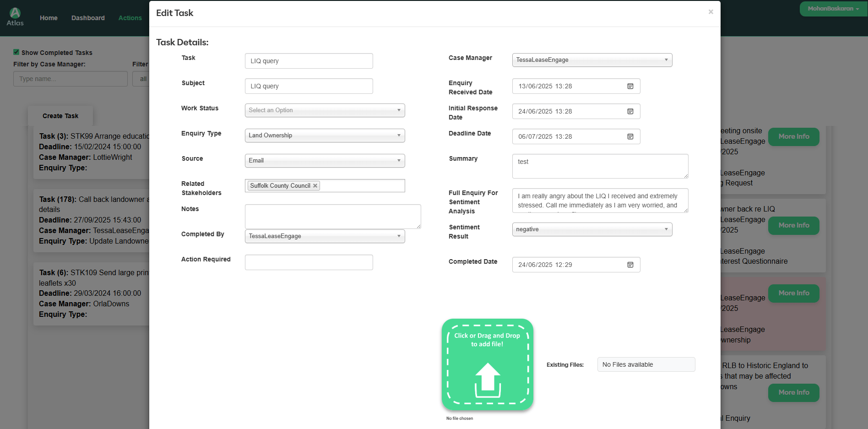The height and width of the screenshot is (429, 868).
Task: Expand the Work Status dropdown
Action: click(x=325, y=110)
